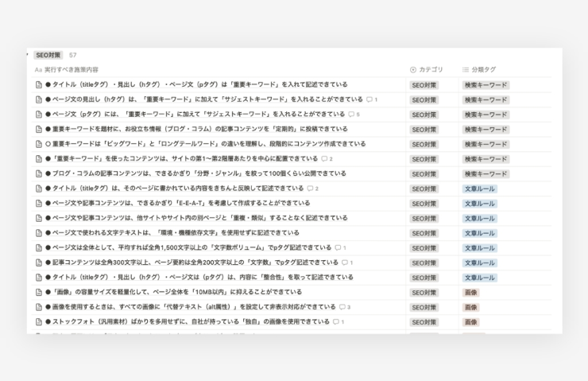Click SEO対策 category tag in 10MB以内 row
This screenshot has width=588, height=381.
[424, 293]
